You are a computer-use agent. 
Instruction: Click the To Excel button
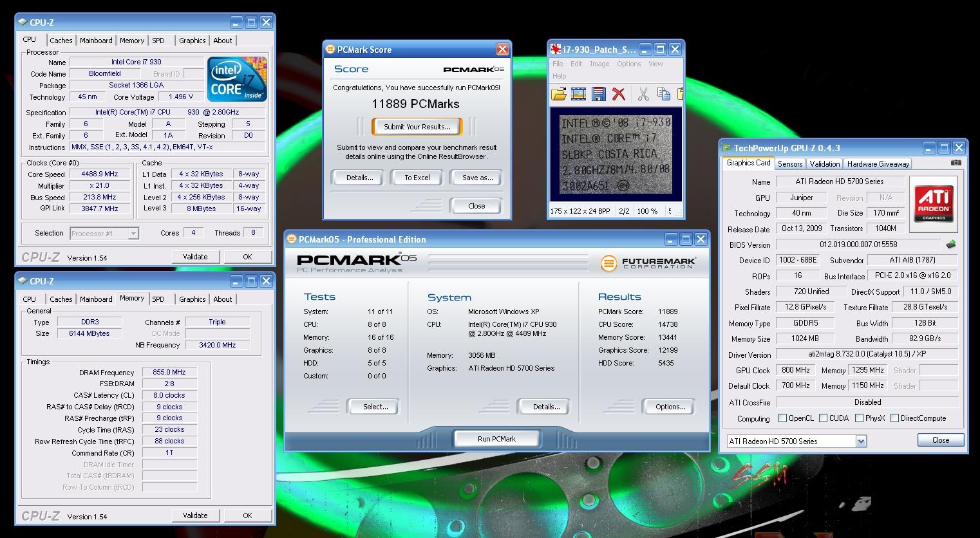click(x=417, y=178)
